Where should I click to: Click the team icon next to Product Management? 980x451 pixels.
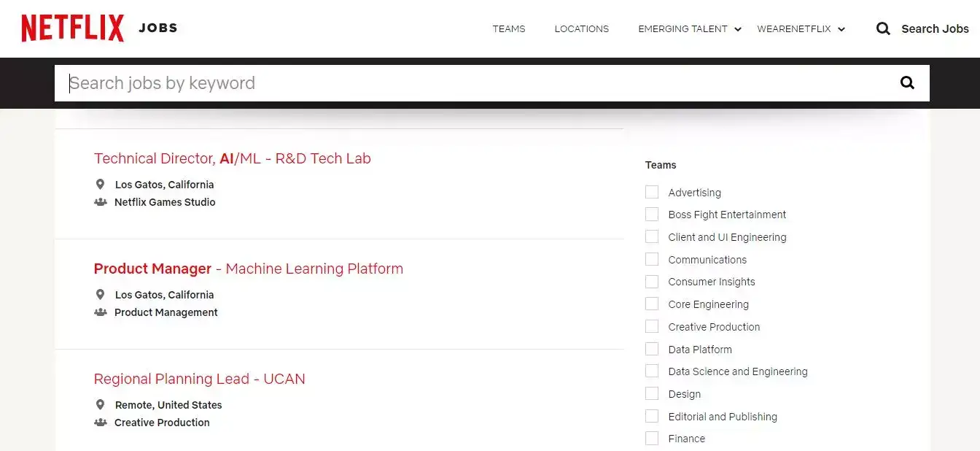pos(101,312)
